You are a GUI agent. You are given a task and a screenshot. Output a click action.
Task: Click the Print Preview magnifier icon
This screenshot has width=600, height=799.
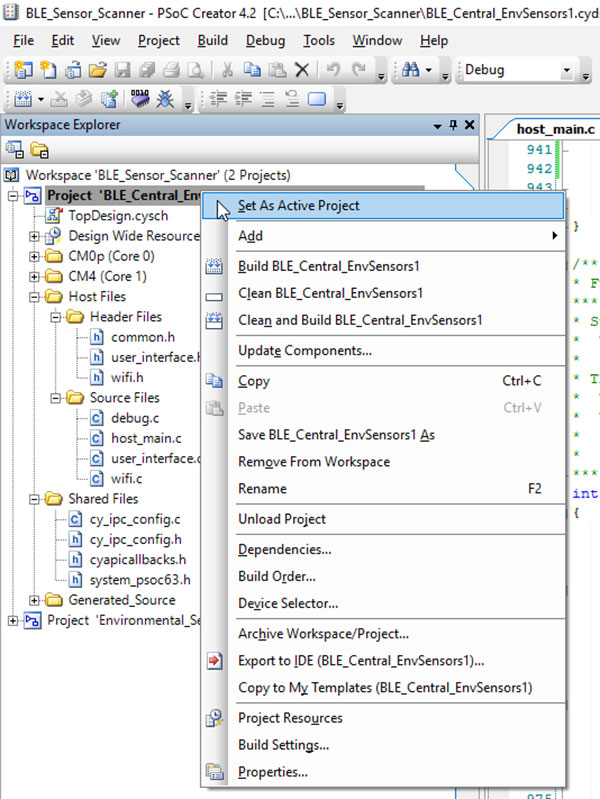point(196,69)
